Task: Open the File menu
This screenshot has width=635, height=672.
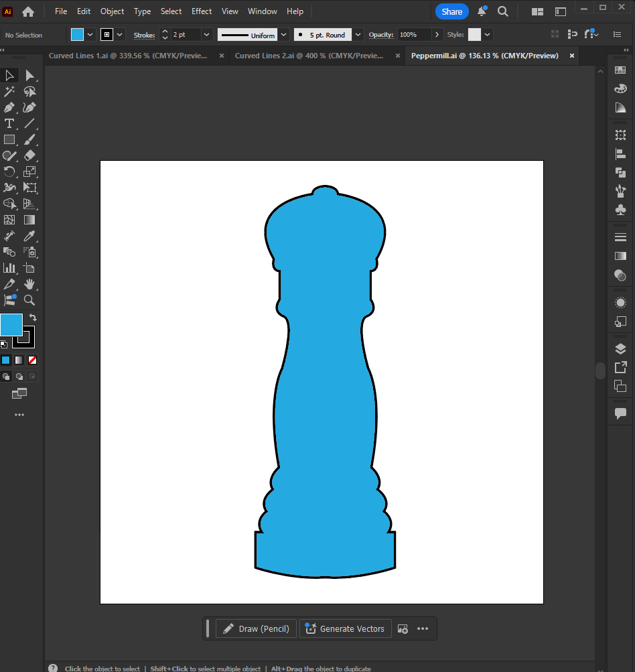Action: 61,11
